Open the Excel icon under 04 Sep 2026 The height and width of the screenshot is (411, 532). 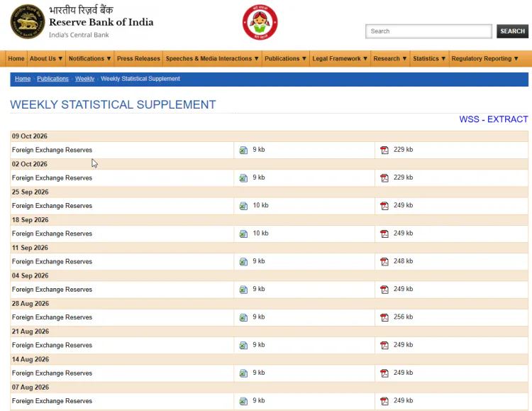point(243,289)
